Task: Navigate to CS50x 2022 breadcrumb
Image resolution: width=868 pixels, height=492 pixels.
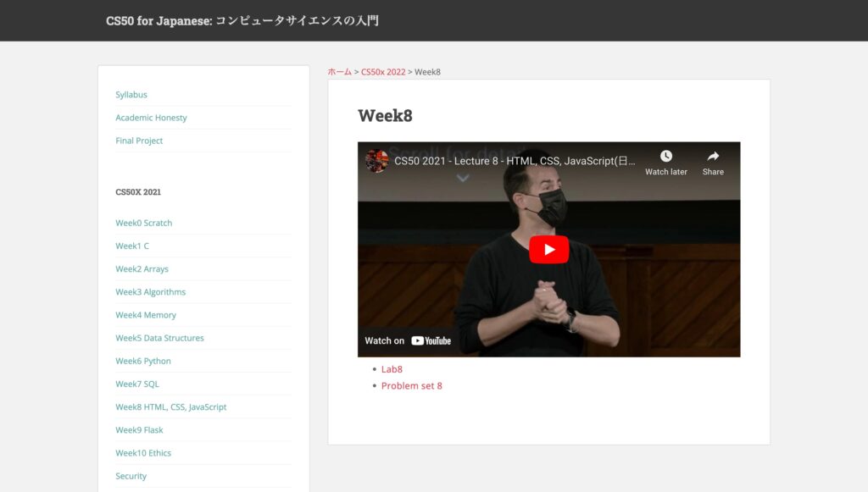Action: click(383, 72)
